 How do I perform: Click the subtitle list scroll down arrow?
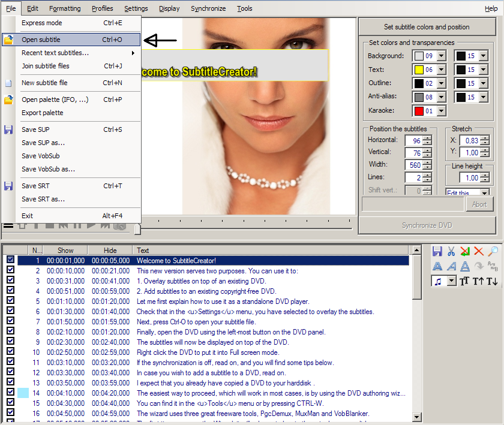point(416,417)
